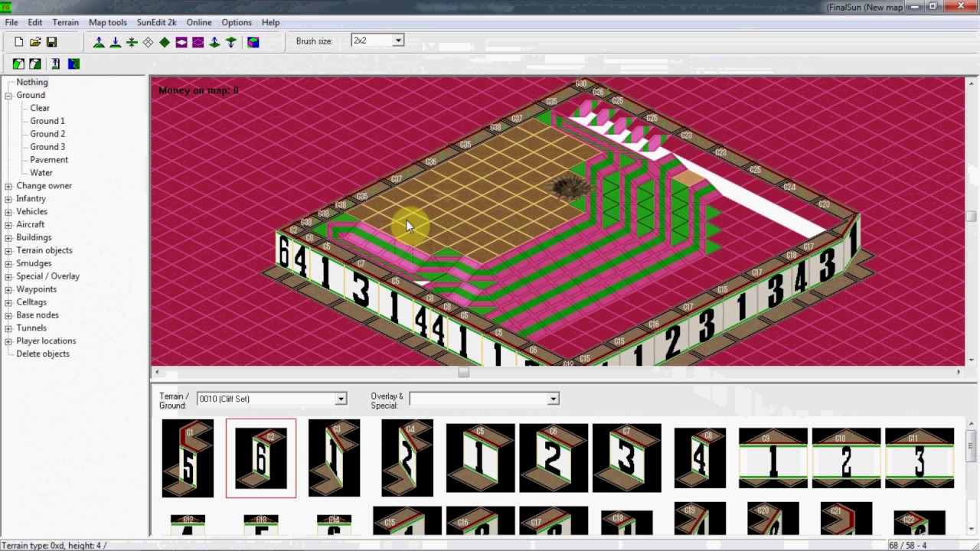Viewport: 980px width, 551px height.
Task: Open the Edit menu
Action: pos(35,22)
